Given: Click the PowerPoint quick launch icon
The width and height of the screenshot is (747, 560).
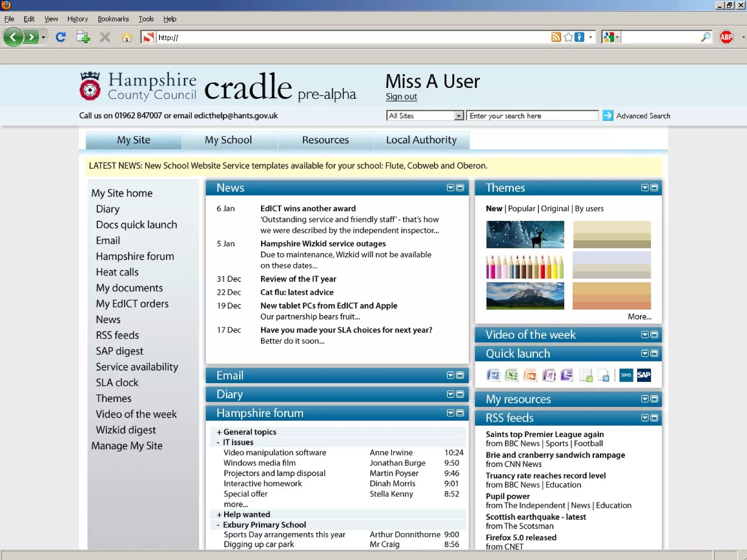Looking at the screenshot, I should point(530,375).
